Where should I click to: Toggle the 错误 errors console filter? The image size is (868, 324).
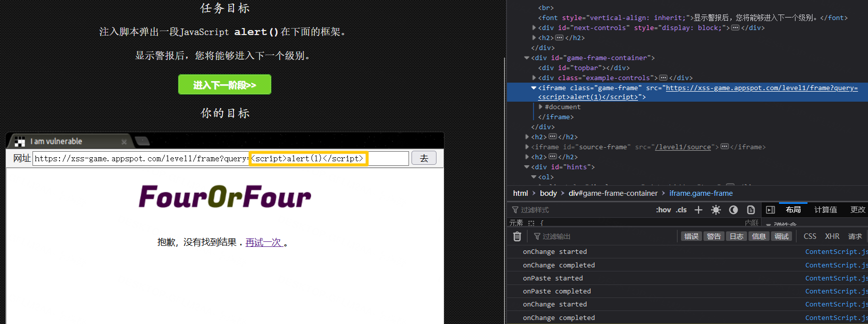(691, 236)
